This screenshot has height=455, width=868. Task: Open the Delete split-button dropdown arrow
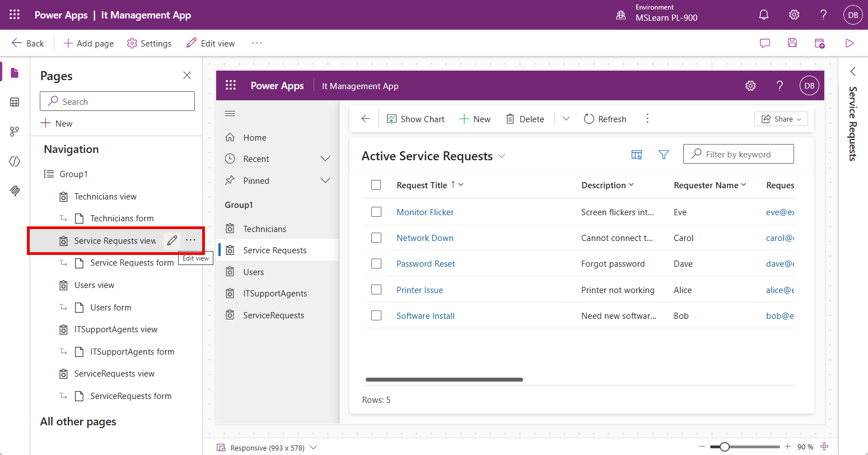coord(566,119)
